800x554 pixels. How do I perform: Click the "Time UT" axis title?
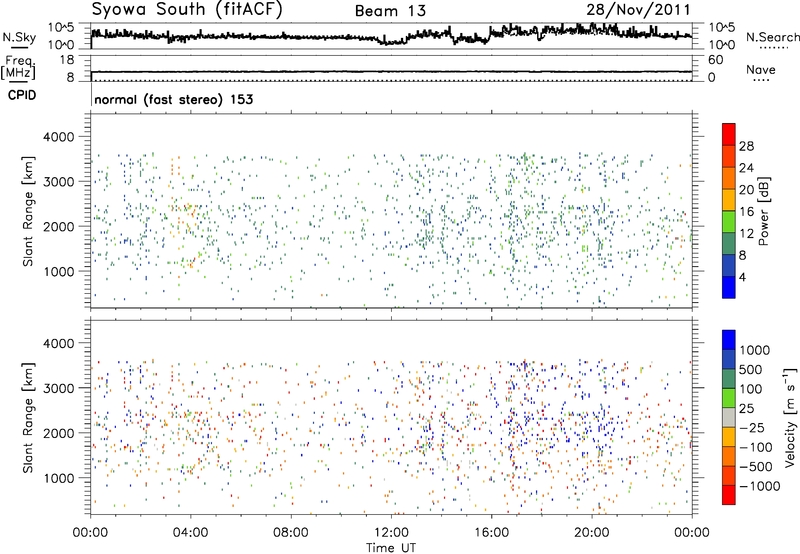391,547
